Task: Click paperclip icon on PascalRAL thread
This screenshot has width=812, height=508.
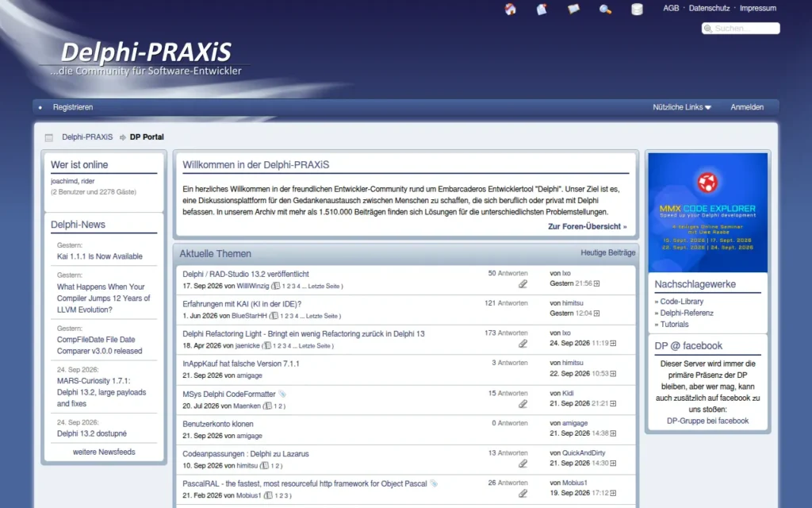Action: [x=523, y=494]
